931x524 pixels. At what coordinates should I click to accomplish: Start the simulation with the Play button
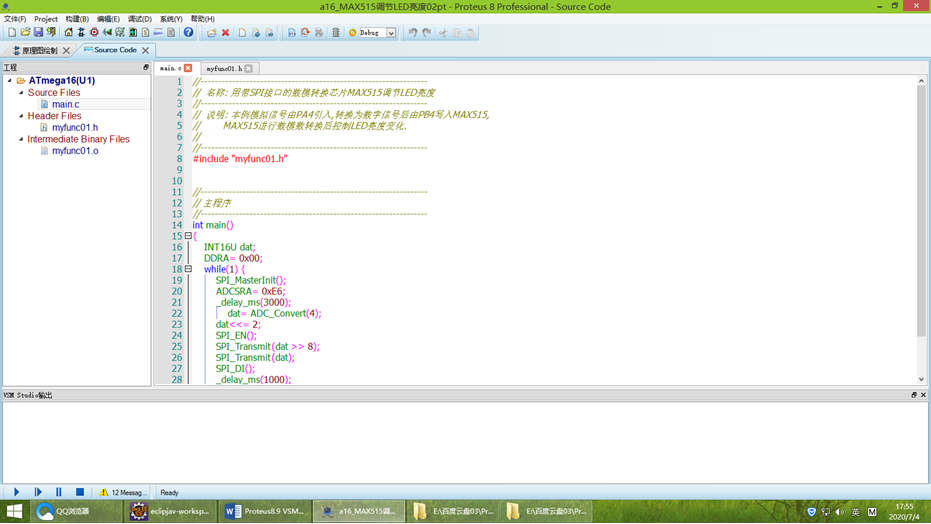pos(17,492)
